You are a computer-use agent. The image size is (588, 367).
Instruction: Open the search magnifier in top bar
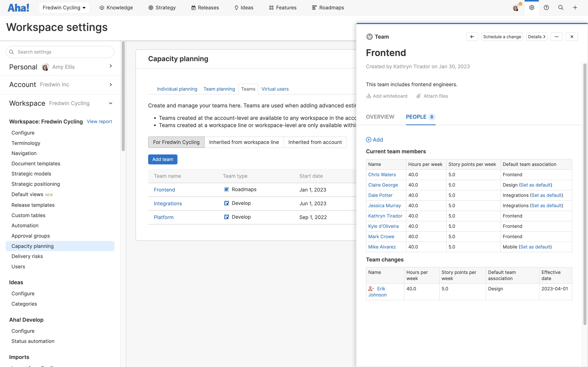[x=561, y=7]
